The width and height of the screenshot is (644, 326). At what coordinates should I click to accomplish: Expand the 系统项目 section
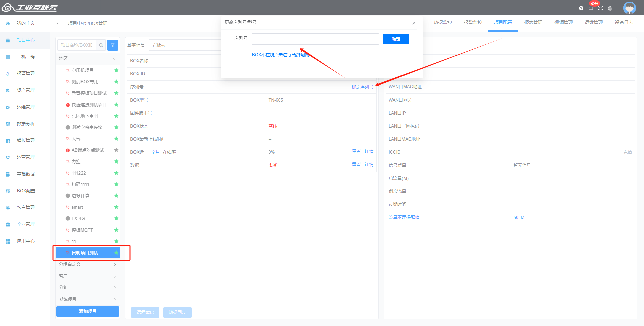click(x=88, y=300)
